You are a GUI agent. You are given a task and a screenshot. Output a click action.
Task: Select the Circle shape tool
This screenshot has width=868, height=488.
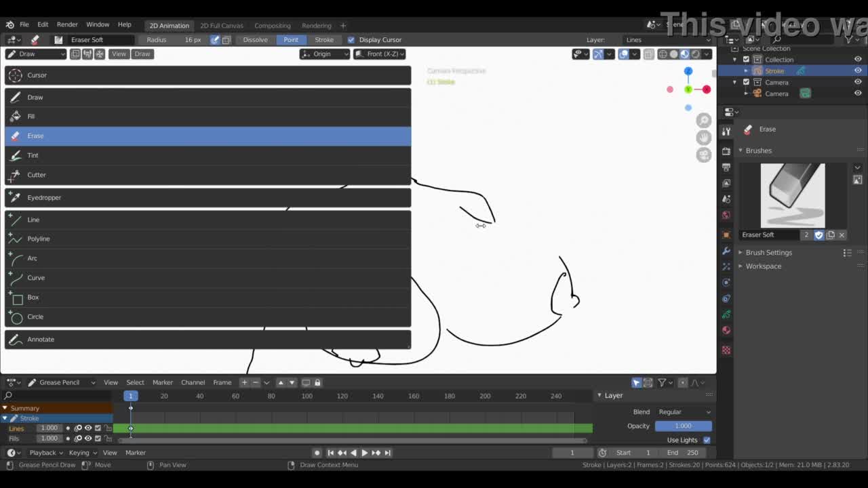35,317
